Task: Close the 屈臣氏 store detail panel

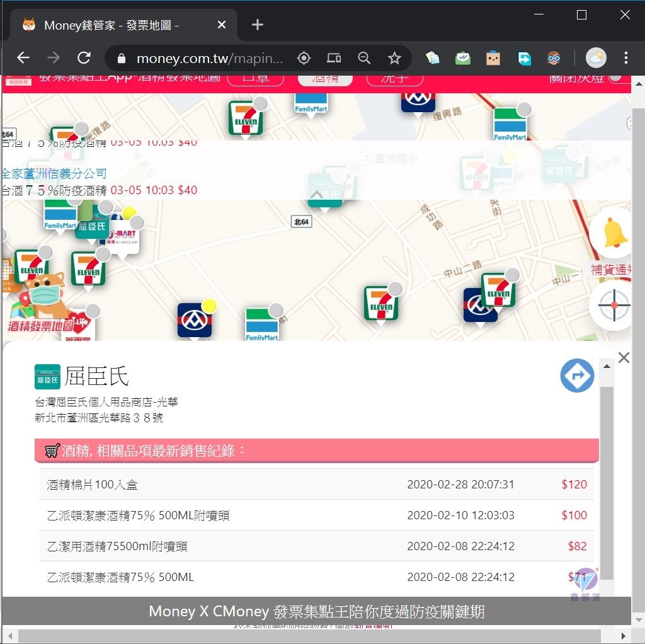Action: point(624,357)
